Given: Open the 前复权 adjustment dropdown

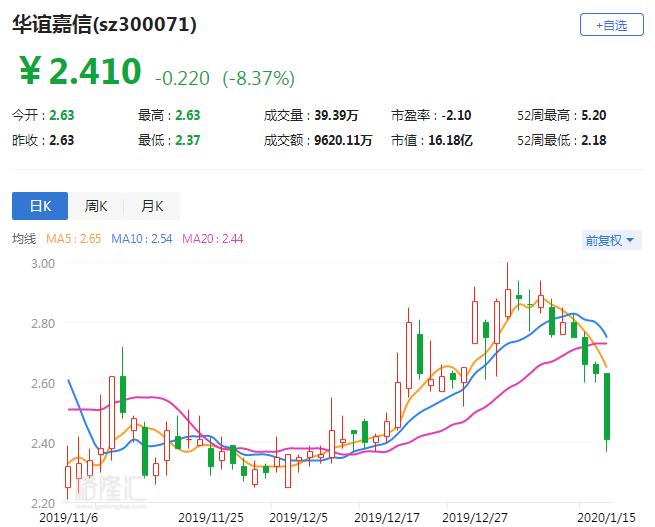Looking at the screenshot, I should [x=612, y=240].
